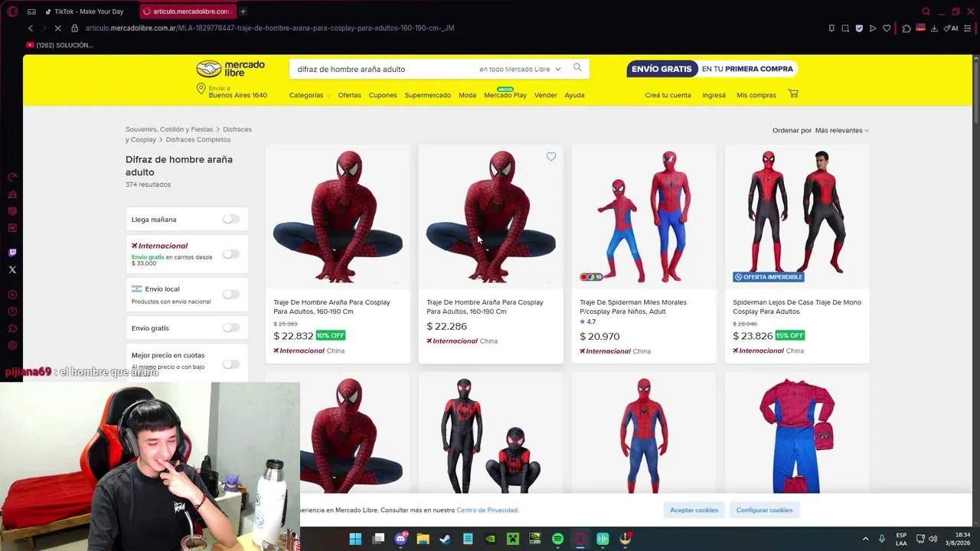Open Steam from the taskbar
The width and height of the screenshot is (980, 551).
click(x=445, y=539)
